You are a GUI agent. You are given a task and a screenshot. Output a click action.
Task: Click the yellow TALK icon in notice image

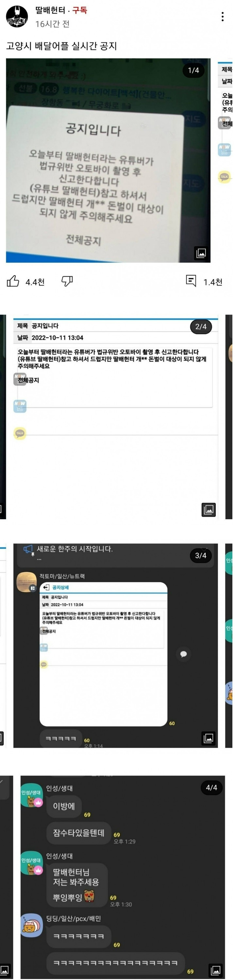[x=20, y=433]
